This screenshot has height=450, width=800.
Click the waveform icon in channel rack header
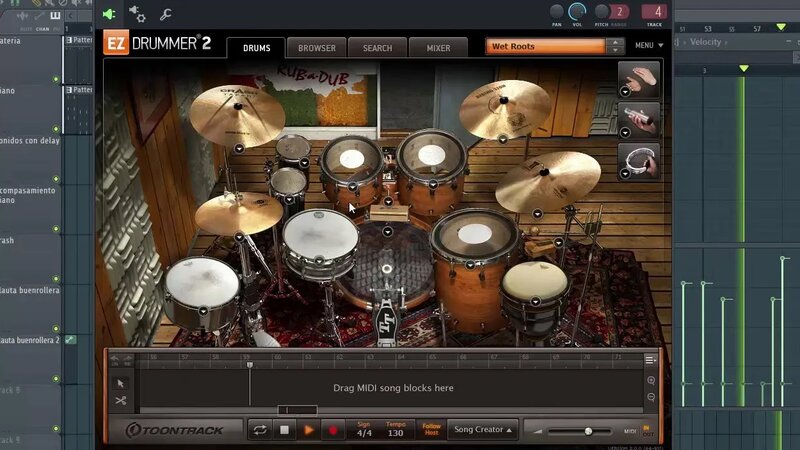pos(23,16)
